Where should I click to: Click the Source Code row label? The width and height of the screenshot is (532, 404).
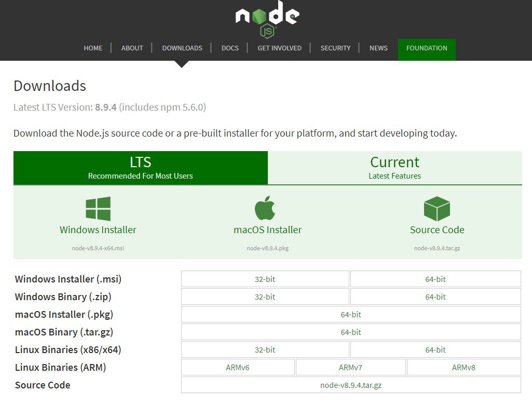(43, 385)
